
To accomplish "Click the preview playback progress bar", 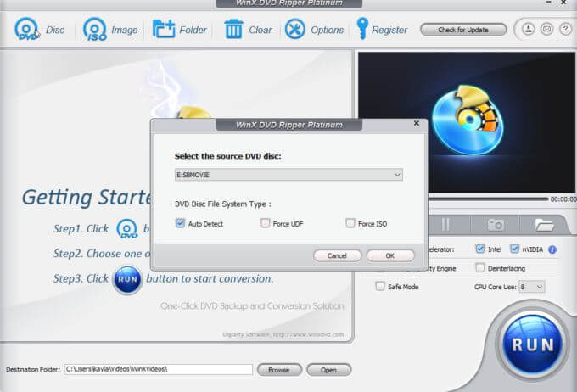I will click(x=488, y=199).
